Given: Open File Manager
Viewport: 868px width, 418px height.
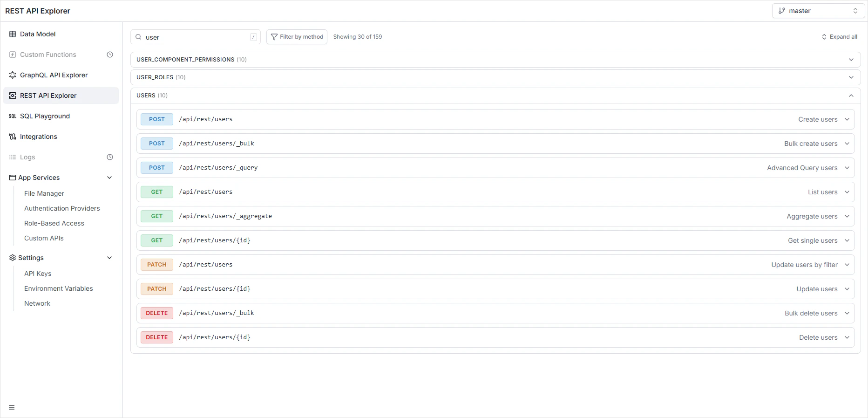Looking at the screenshot, I should tap(44, 193).
